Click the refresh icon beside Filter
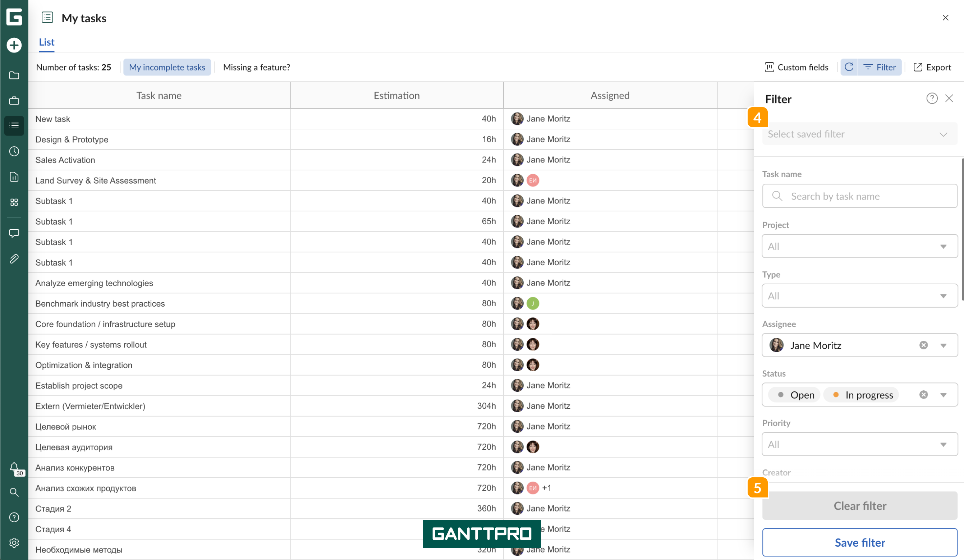The width and height of the screenshot is (964, 560). click(849, 67)
